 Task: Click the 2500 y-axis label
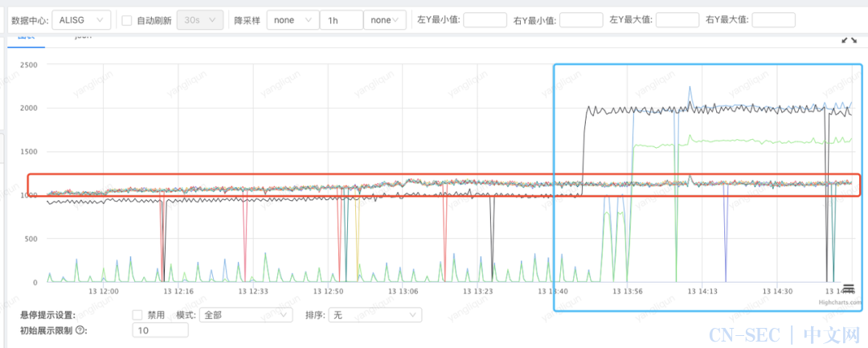28,65
